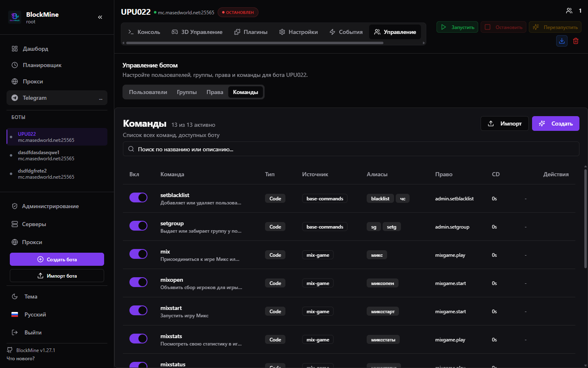Switch to the 3D Управление tab
The height and width of the screenshot is (368, 588).
[197, 32]
